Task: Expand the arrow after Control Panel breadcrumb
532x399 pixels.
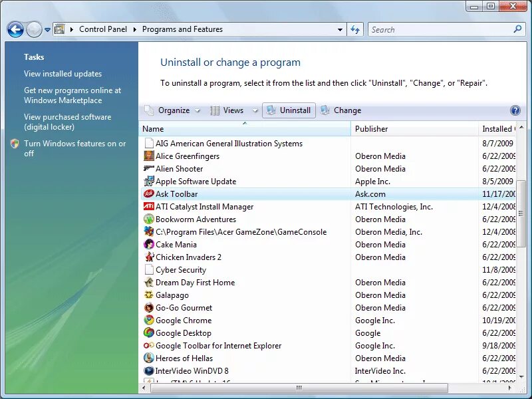Action: [x=135, y=29]
